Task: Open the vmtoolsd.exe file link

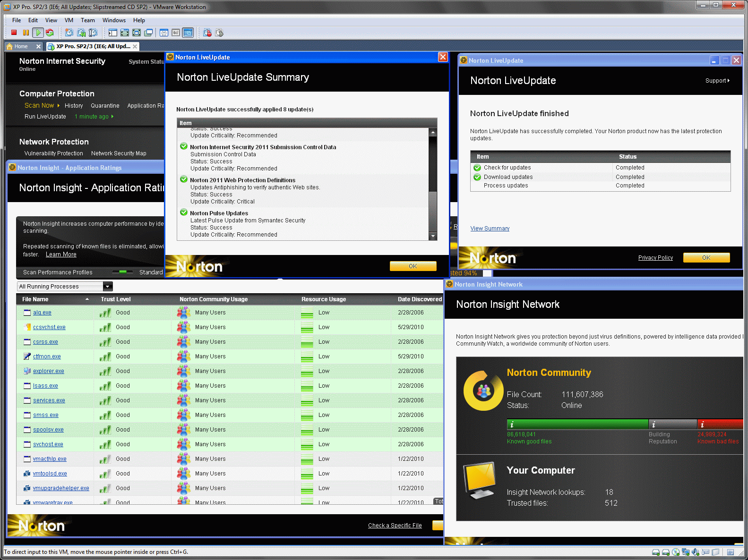Action: click(x=50, y=474)
